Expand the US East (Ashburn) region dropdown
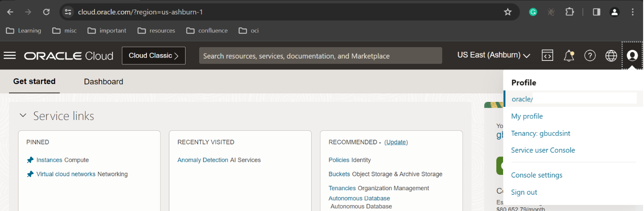 coord(494,55)
